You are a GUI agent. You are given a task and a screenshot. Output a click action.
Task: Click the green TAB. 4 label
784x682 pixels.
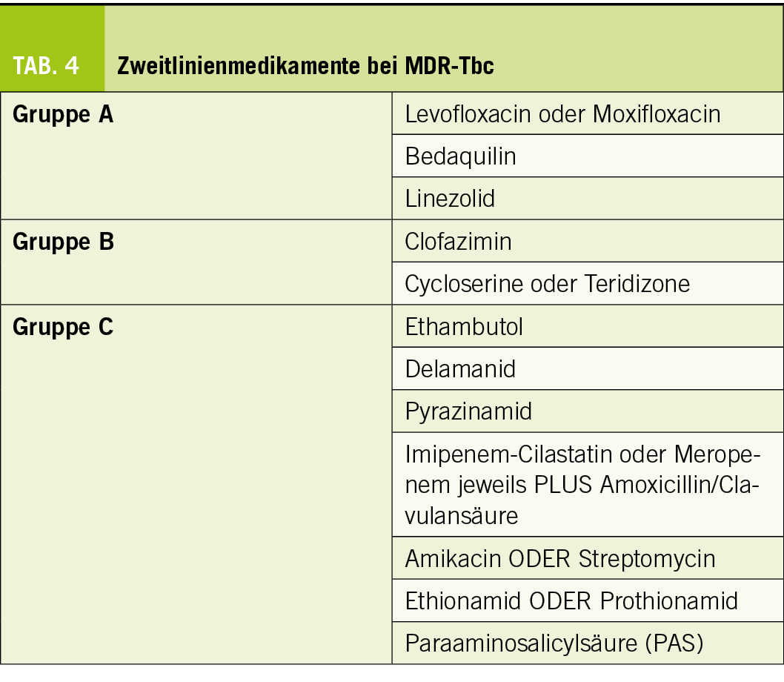pyautogui.click(x=46, y=65)
